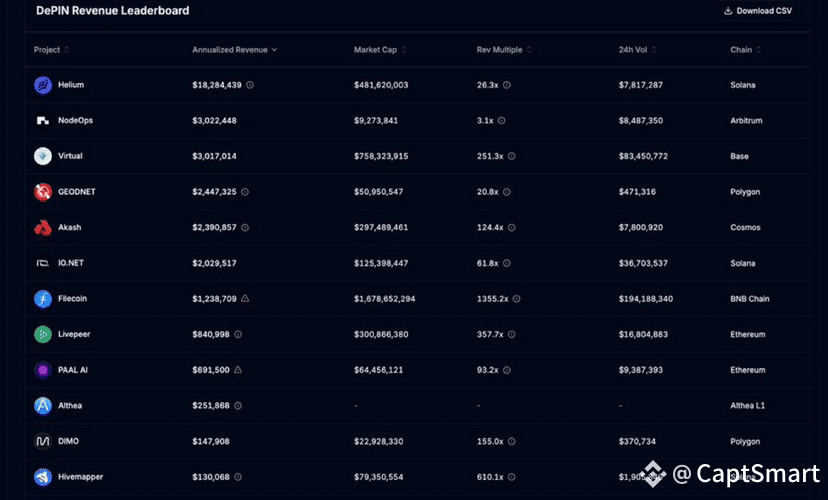The width and height of the screenshot is (828, 500).
Task: Click the DIMO project logo
Action: [43, 441]
